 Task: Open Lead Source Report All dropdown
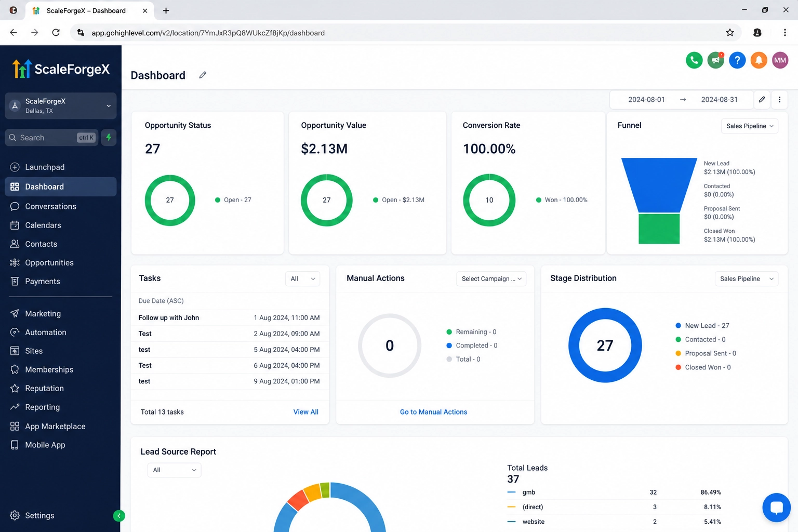174,470
